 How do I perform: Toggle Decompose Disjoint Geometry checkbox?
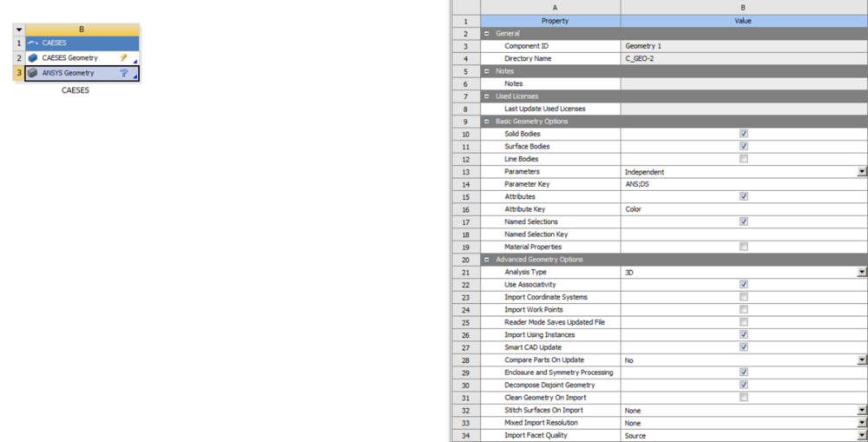pos(744,385)
